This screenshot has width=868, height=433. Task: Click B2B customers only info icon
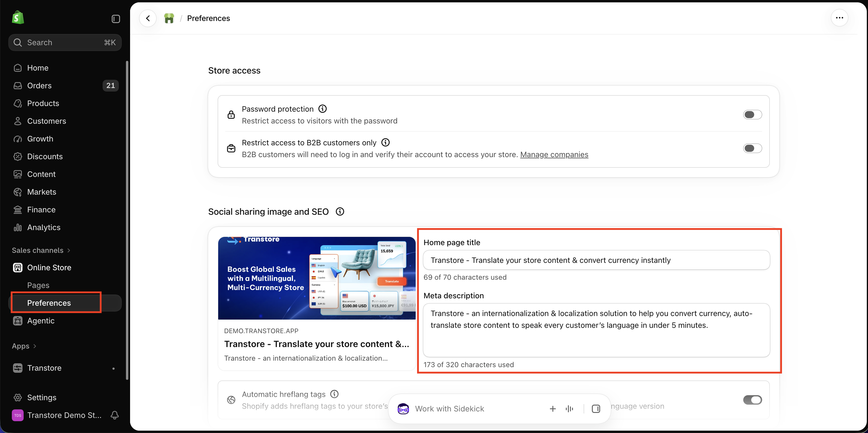pyautogui.click(x=386, y=142)
